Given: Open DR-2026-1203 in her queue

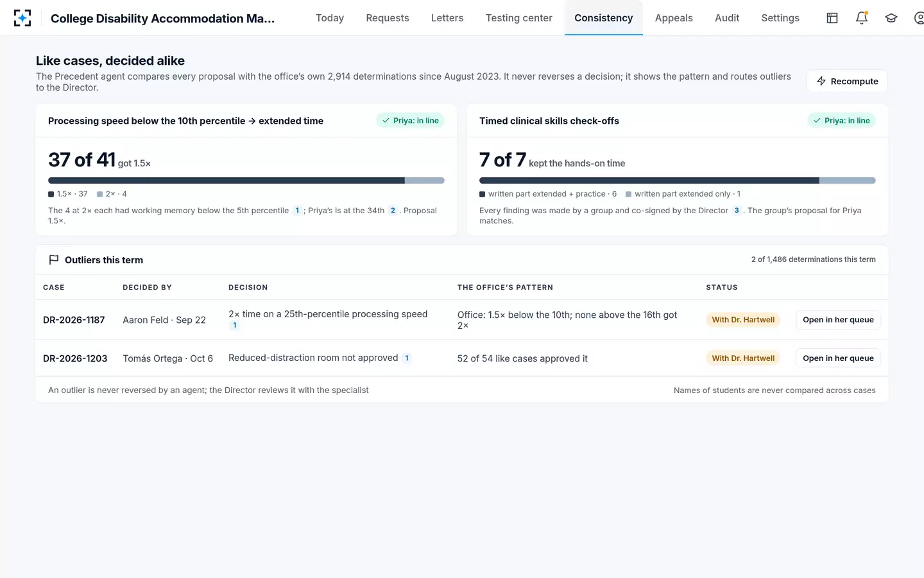Looking at the screenshot, I should [x=838, y=358].
